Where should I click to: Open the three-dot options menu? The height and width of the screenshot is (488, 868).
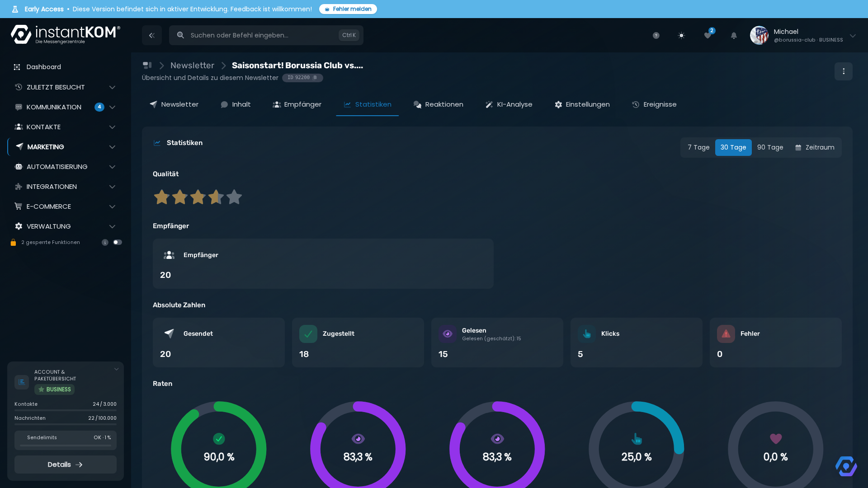844,71
